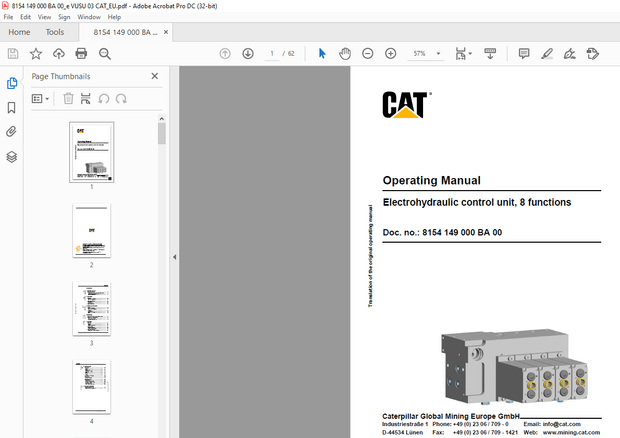This screenshot has height=438, width=620.
Task: Go to next page arrow
Action: [248, 53]
